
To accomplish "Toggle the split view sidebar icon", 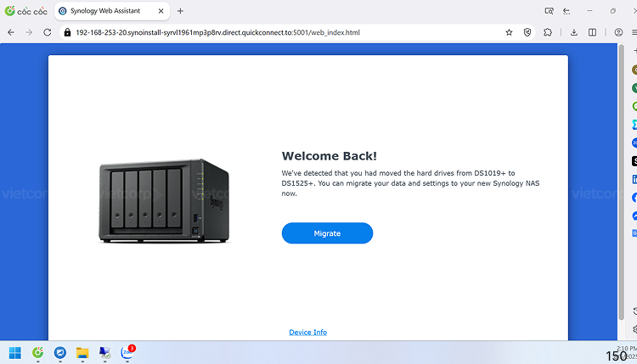I will click(x=592, y=32).
